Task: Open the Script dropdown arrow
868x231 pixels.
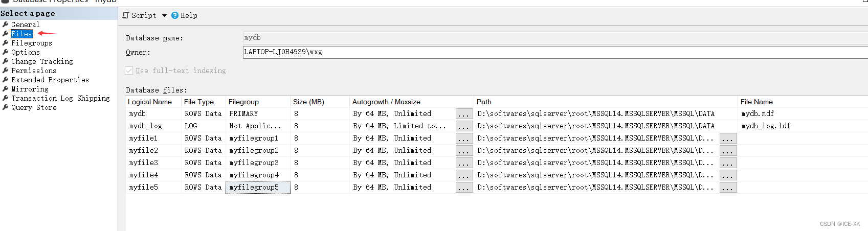Action: pyautogui.click(x=164, y=15)
